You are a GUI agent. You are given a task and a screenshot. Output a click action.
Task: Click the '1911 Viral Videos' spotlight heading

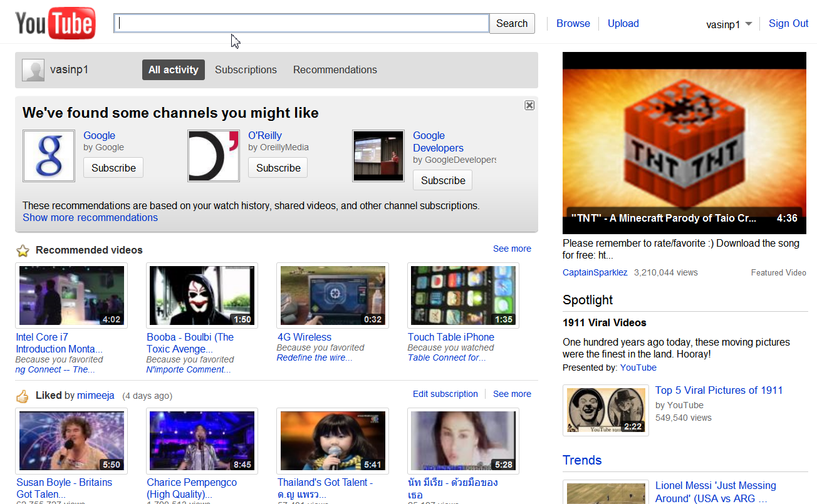pyautogui.click(x=605, y=322)
